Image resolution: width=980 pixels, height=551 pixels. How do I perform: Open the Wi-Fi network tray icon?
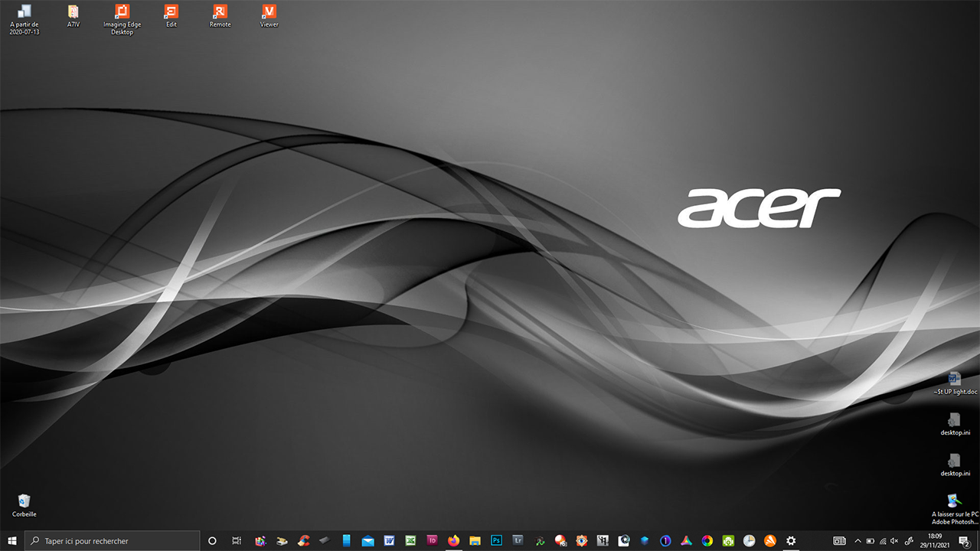(882, 541)
